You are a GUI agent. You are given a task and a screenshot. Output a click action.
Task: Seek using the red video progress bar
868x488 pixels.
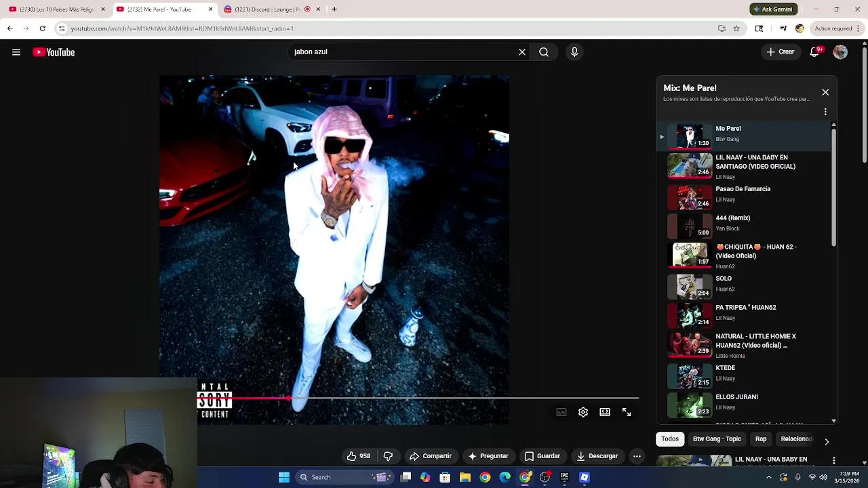[419, 399]
